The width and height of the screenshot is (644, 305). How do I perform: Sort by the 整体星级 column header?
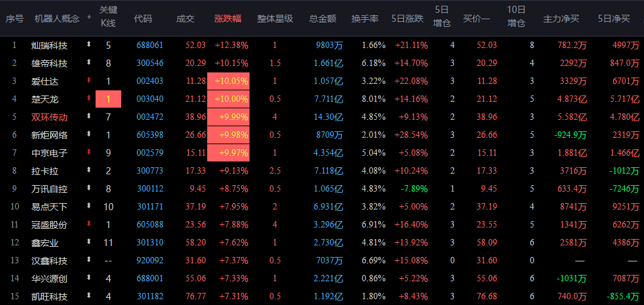click(275, 19)
